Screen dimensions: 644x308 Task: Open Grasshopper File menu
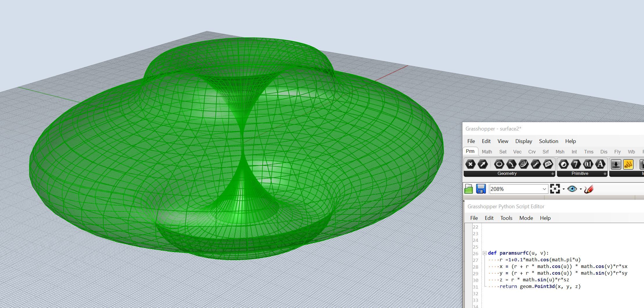tap(471, 141)
